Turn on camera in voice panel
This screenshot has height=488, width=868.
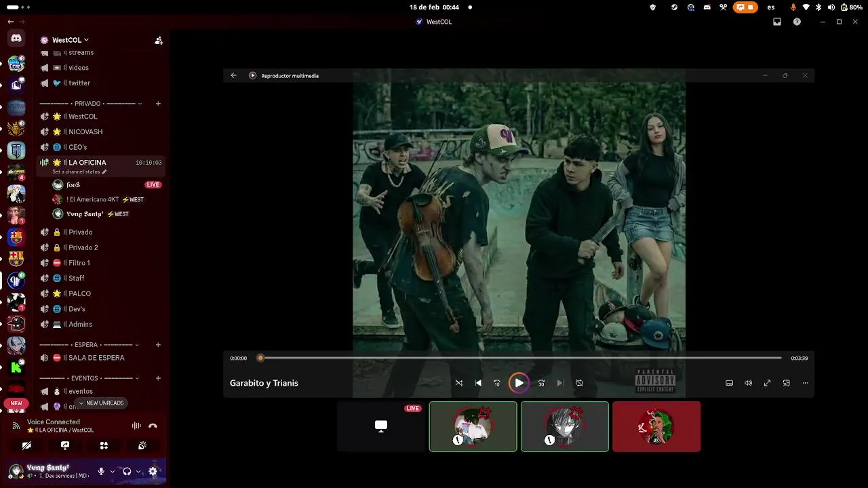pos(26,445)
